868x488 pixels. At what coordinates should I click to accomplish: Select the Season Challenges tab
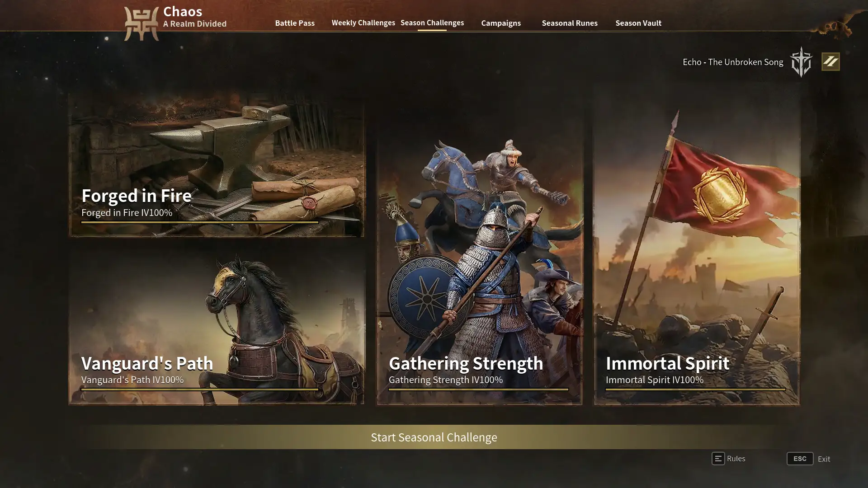pyautogui.click(x=432, y=23)
